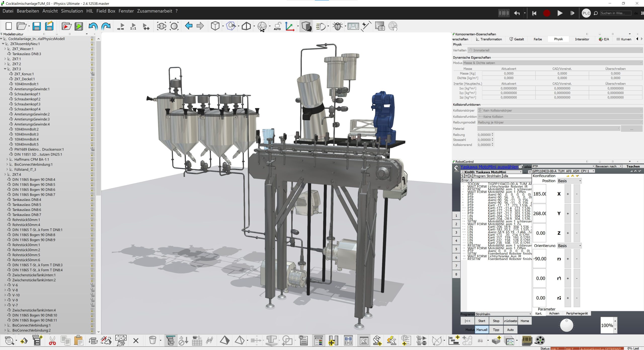The width and height of the screenshot is (644, 350).
Task: Click the play simulation button
Action: pyautogui.click(x=560, y=13)
